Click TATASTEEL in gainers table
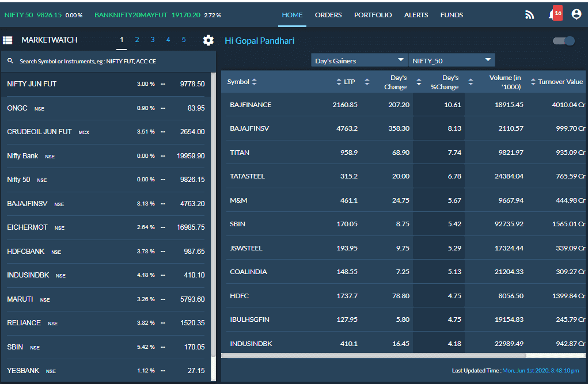 tap(247, 176)
